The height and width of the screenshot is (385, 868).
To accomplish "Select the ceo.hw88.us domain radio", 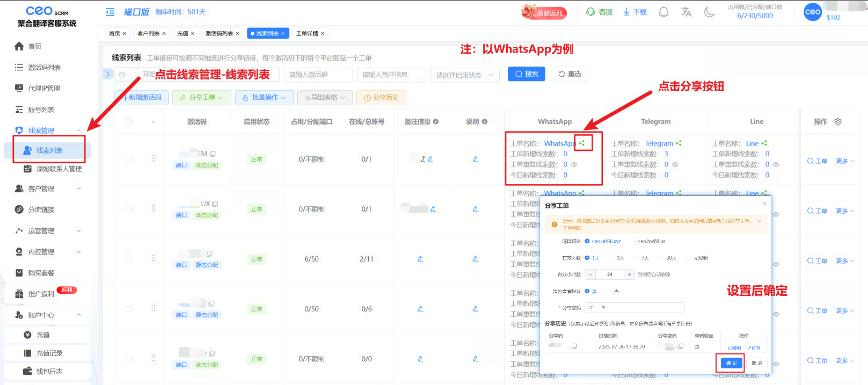I will point(633,241).
